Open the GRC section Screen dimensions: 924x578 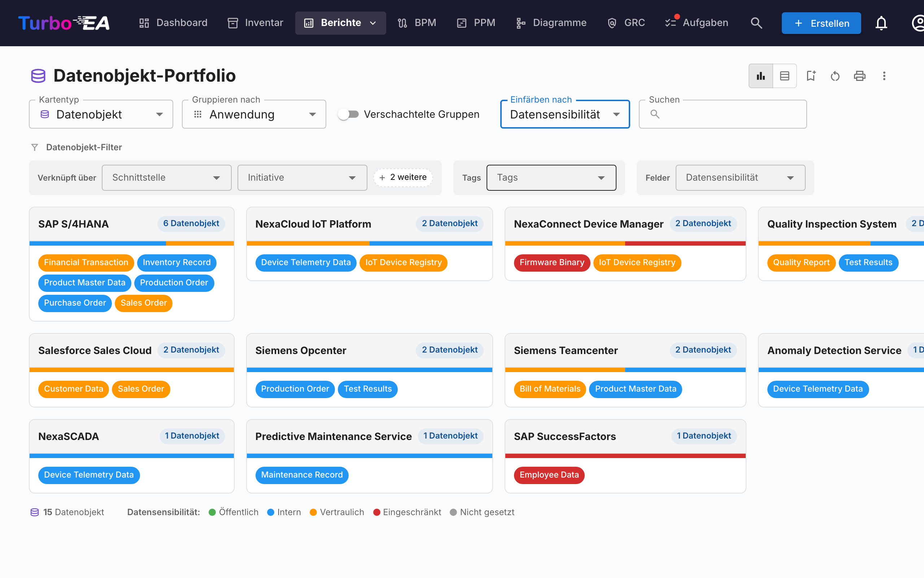point(626,23)
